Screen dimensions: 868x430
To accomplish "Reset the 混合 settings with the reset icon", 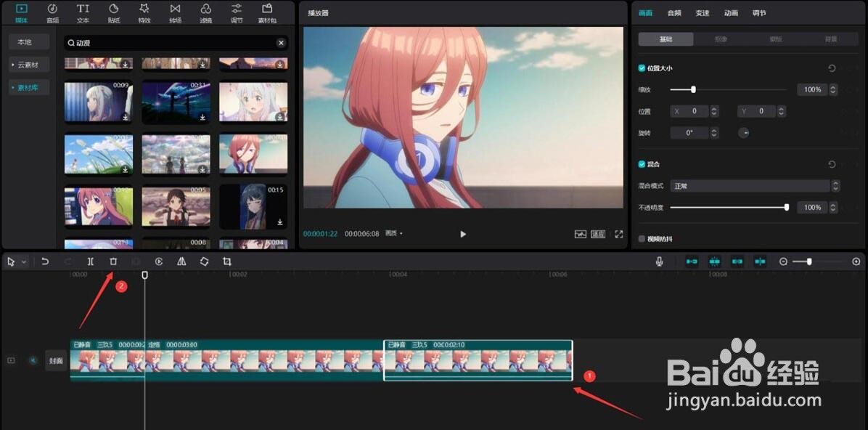I will pos(832,165).
